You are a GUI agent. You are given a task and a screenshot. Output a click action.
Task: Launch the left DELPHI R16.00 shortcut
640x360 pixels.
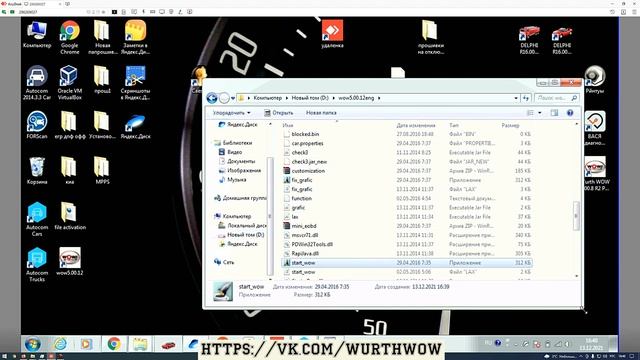click(529, 40)
